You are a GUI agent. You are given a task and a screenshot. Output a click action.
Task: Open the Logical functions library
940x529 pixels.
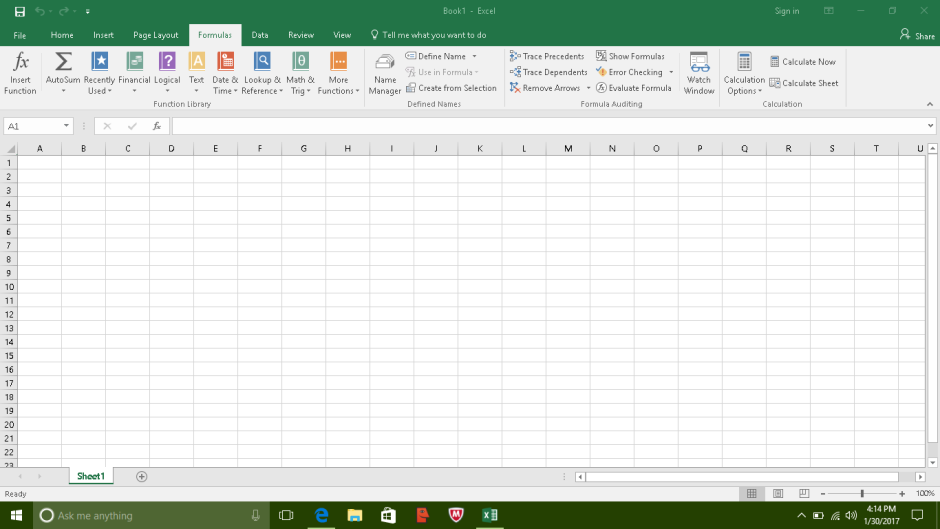167,73
